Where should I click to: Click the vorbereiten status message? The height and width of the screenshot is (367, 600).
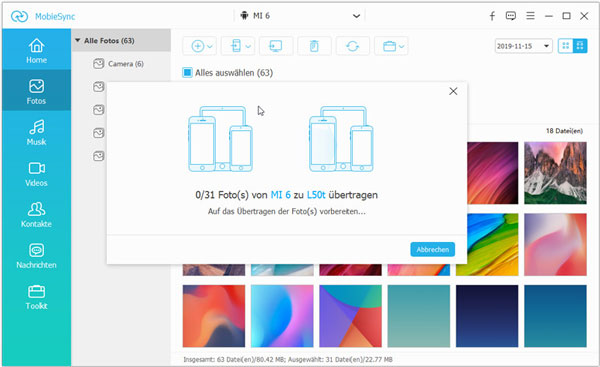(287, 211)
